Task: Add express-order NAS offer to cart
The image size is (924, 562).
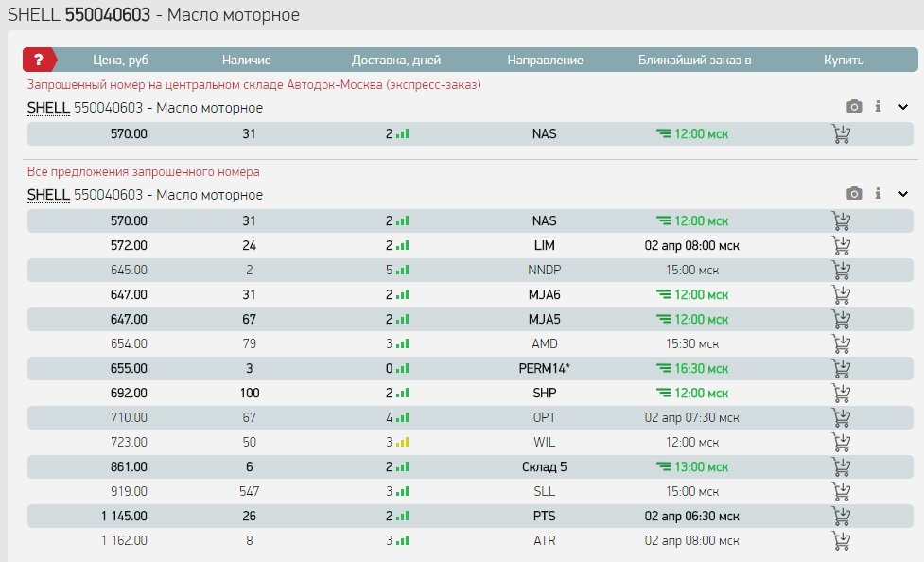Action: coord(841,133)
